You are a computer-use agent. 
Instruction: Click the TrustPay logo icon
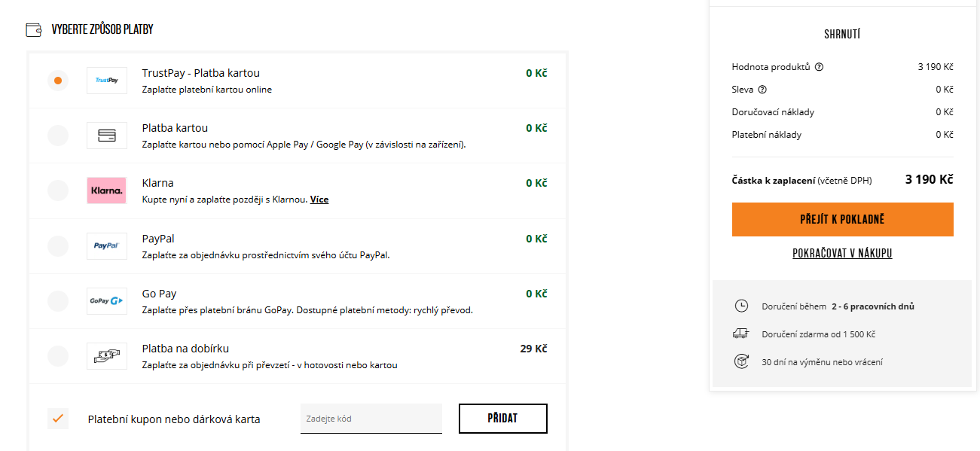(x=107, y=81)
